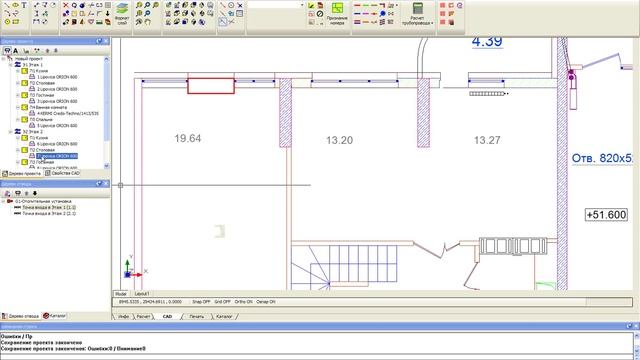Select the red radiator rectangle in drawing
The width and height of the screenshot is (640, 360).
[211, 86]
